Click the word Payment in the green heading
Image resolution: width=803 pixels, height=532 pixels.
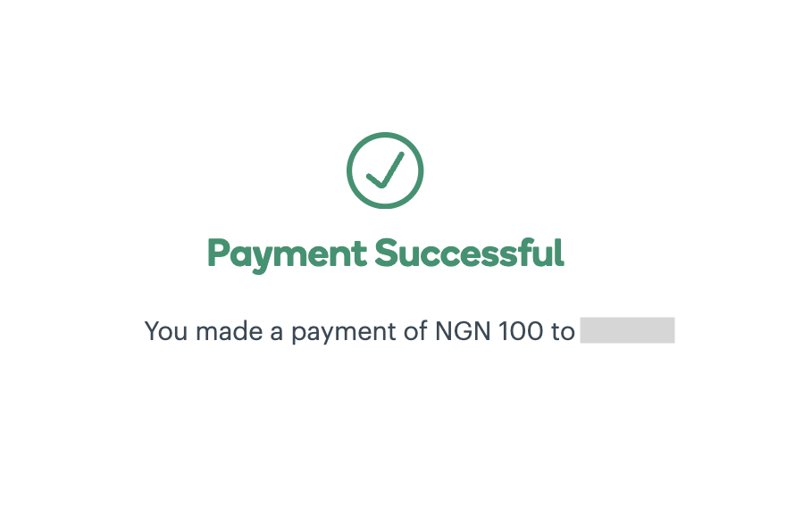(287, 254)
